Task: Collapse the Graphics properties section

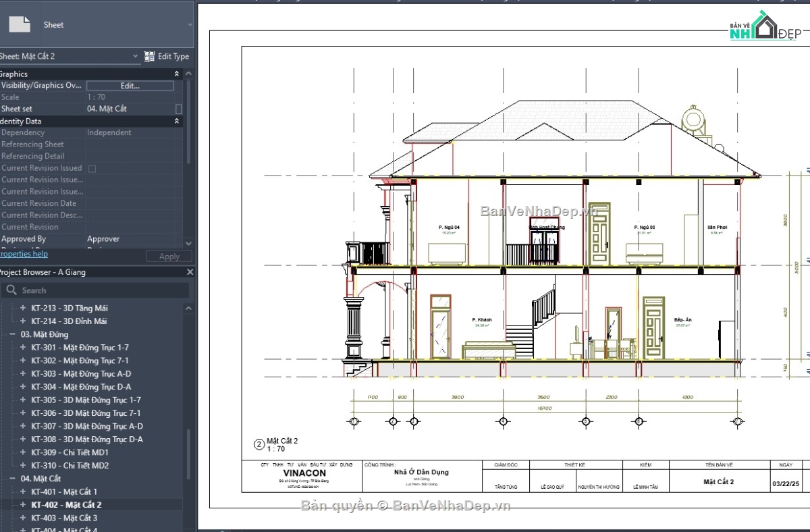Action: [x=177, y=74]
